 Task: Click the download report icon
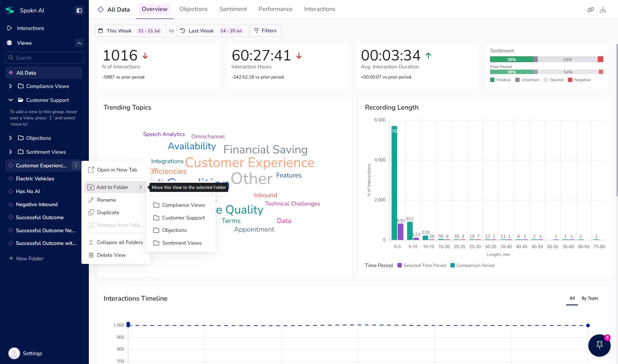pos(603,10)
